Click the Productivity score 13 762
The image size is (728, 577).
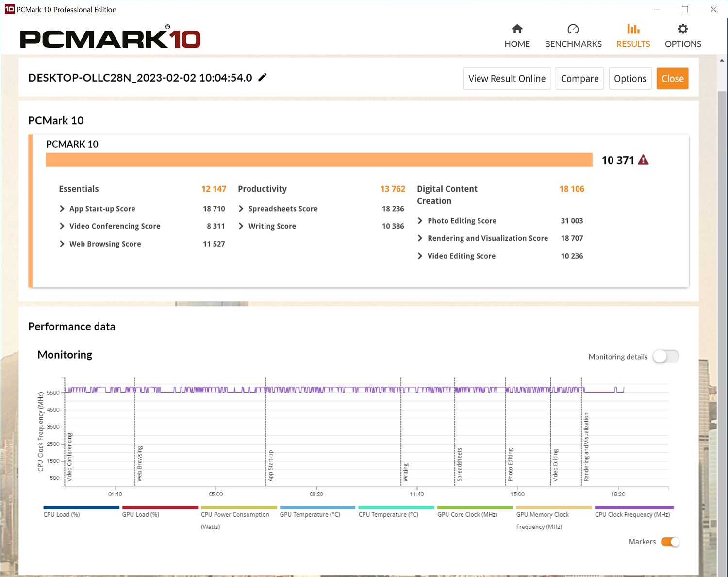[x=393, y=189]
